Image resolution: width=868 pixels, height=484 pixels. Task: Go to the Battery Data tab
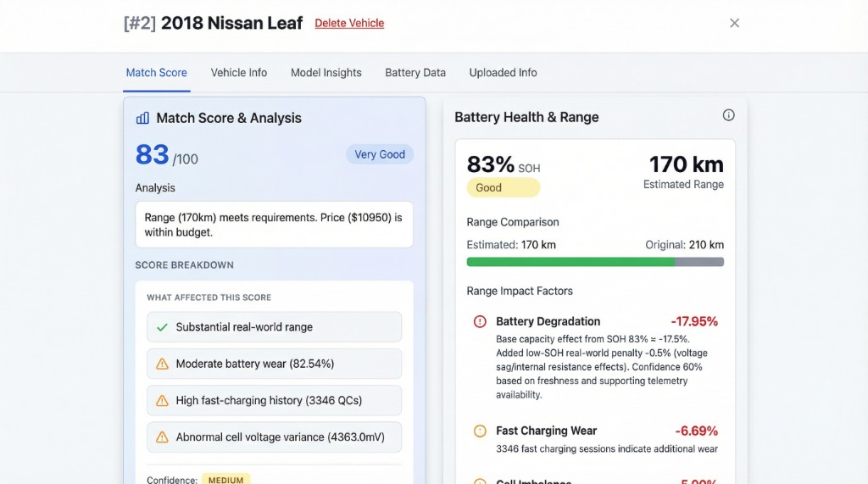(415, 73)
